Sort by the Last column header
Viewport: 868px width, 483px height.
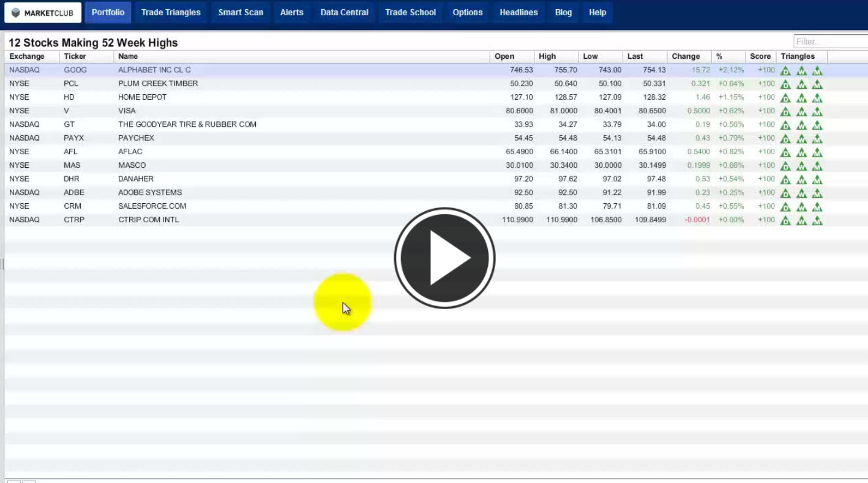click(644, 56)
